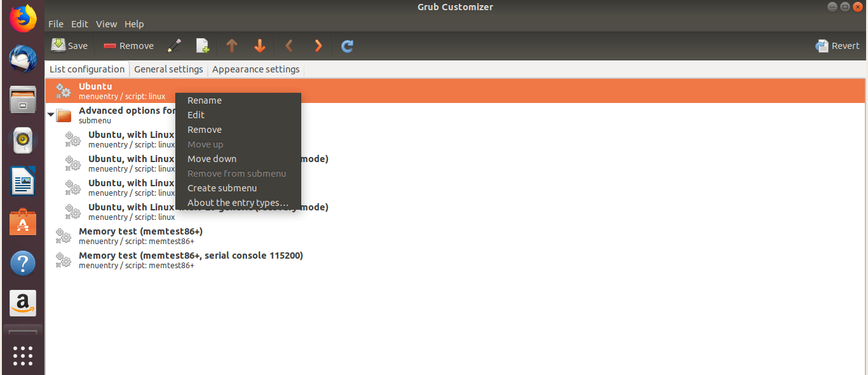Open Firefox from the dock
This screenshot has width=868, height=375.
(x=23, y=18)
